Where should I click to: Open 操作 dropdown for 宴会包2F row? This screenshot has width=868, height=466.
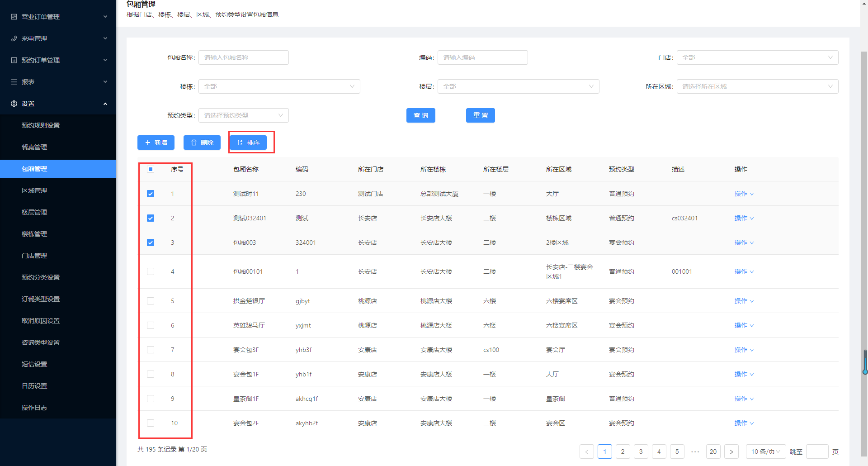(x=744, y=423)
